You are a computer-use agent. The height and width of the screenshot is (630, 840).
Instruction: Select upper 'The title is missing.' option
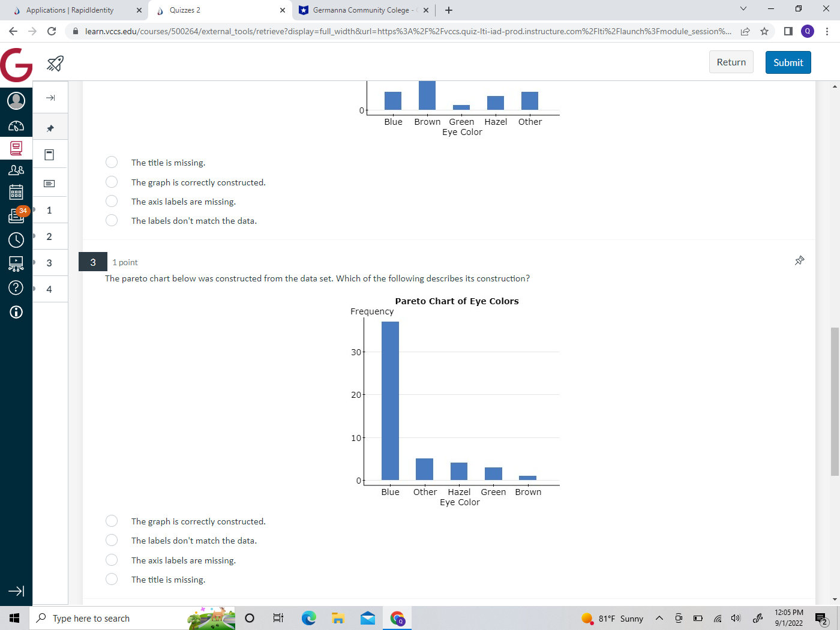click(112, 162)
